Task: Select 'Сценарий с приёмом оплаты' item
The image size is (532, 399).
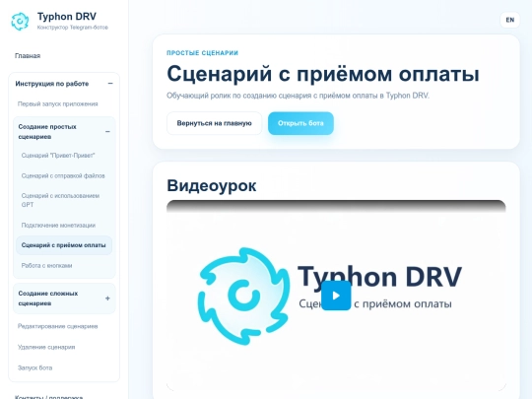Action: [x=64, y=245]
